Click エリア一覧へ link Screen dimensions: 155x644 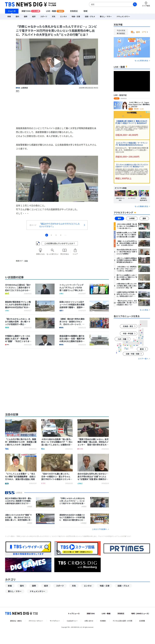pos(144,359)
